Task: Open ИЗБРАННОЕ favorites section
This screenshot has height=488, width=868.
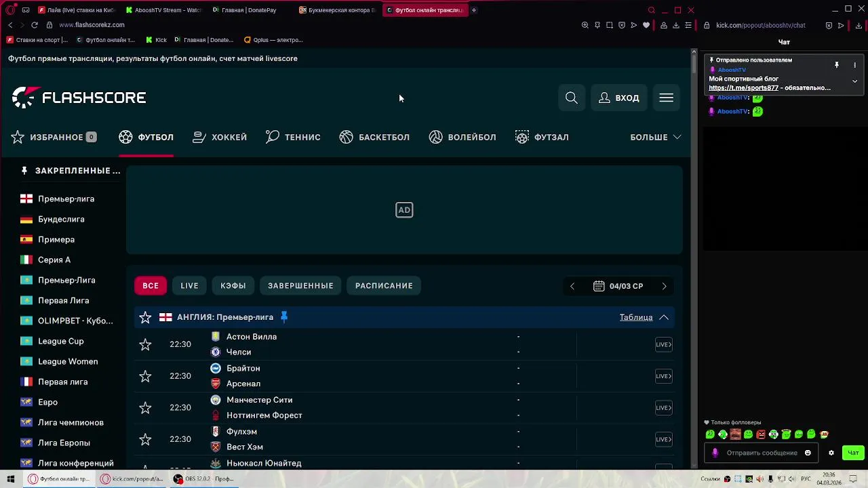Action: tap(54, 137)
